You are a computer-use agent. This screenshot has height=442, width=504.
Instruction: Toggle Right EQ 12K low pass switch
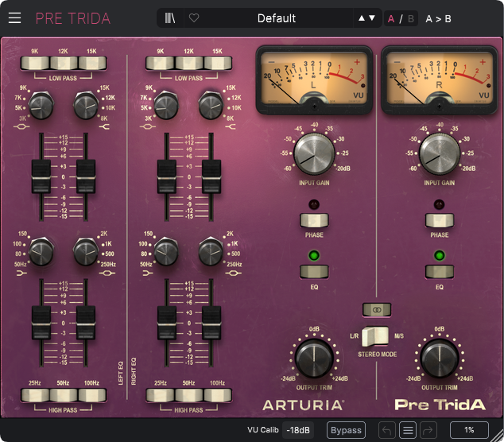pos(189,63)
